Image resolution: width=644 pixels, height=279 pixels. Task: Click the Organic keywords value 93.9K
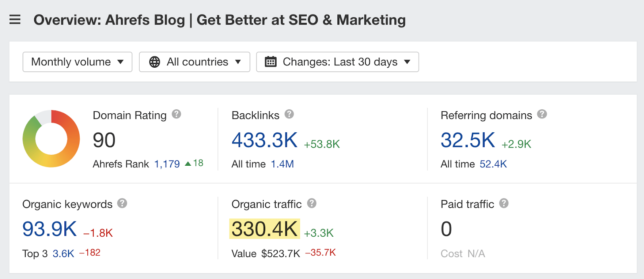point(49,229)
